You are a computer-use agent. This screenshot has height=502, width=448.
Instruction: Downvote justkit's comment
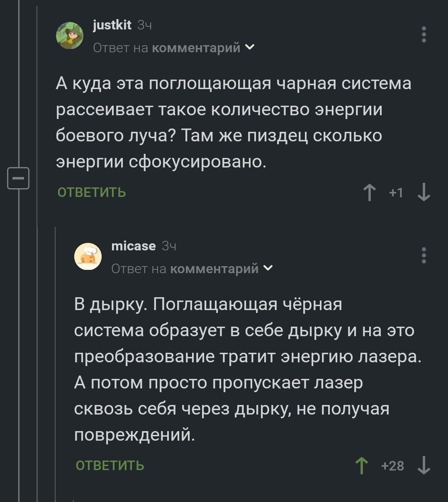424,193
